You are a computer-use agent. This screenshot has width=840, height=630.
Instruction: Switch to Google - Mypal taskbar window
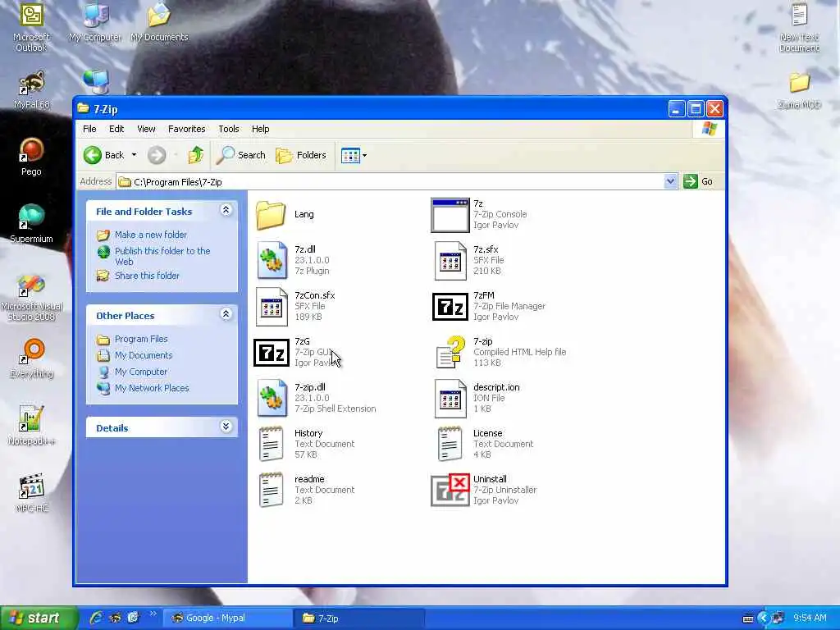click(x=228, y=619)
